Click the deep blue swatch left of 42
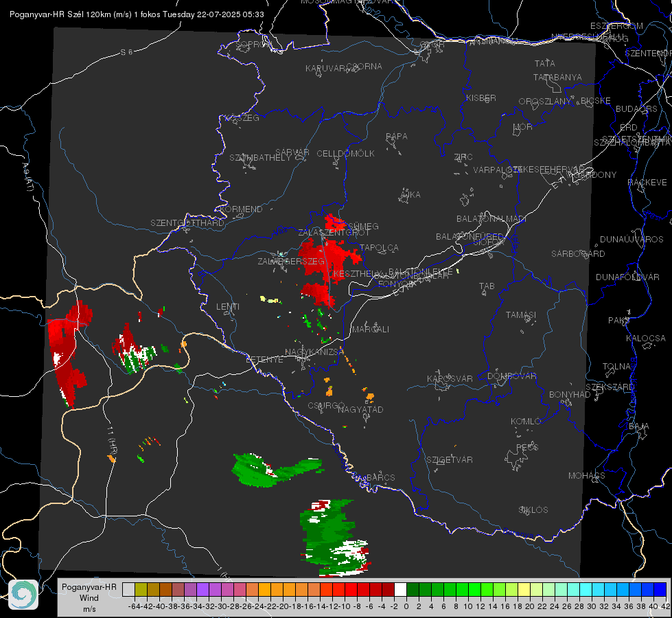The width and height of the screenshot is (672, 618). [x=660, y=589]
